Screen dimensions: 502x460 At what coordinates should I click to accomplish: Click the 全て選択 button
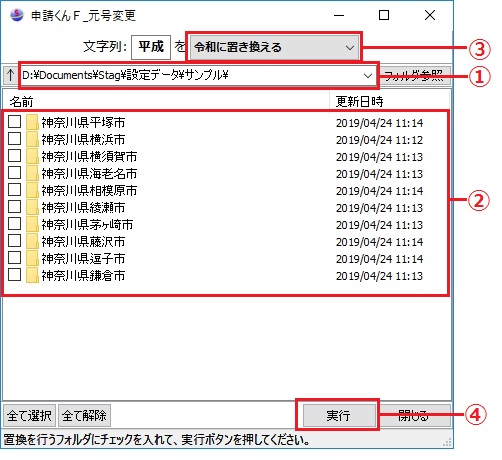click(x=29, y=415)
